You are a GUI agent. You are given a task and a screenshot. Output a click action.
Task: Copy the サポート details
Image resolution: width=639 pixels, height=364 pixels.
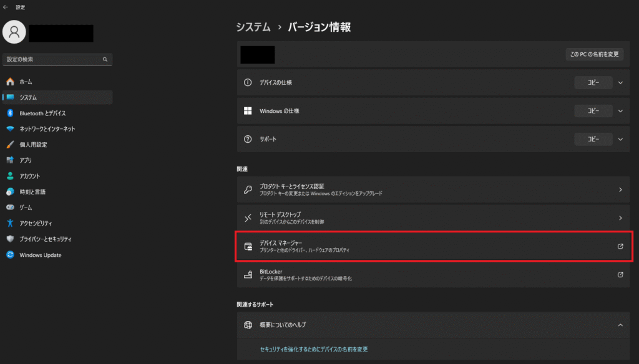point(593,139)
